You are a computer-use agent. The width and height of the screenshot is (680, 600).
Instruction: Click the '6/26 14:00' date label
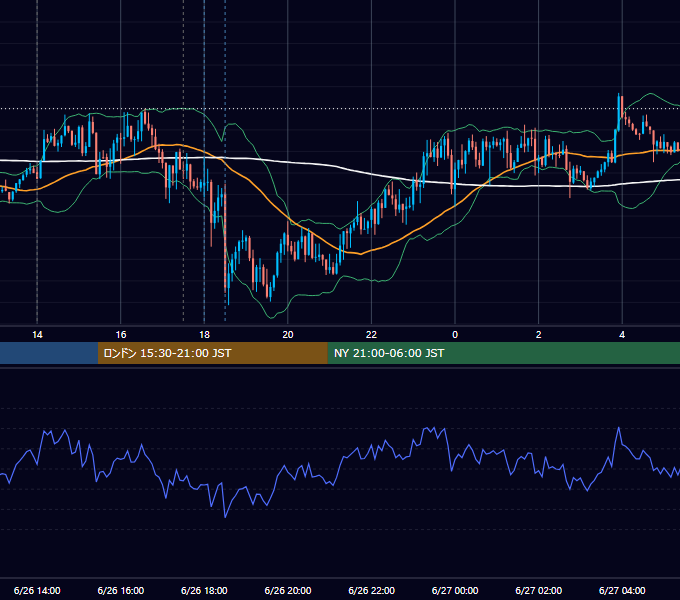37,590
